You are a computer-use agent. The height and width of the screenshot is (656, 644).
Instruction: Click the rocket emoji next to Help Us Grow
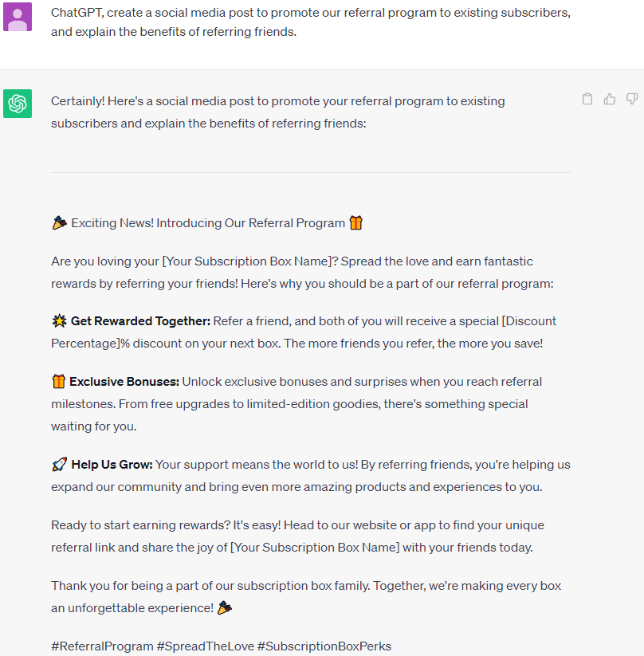59,464
